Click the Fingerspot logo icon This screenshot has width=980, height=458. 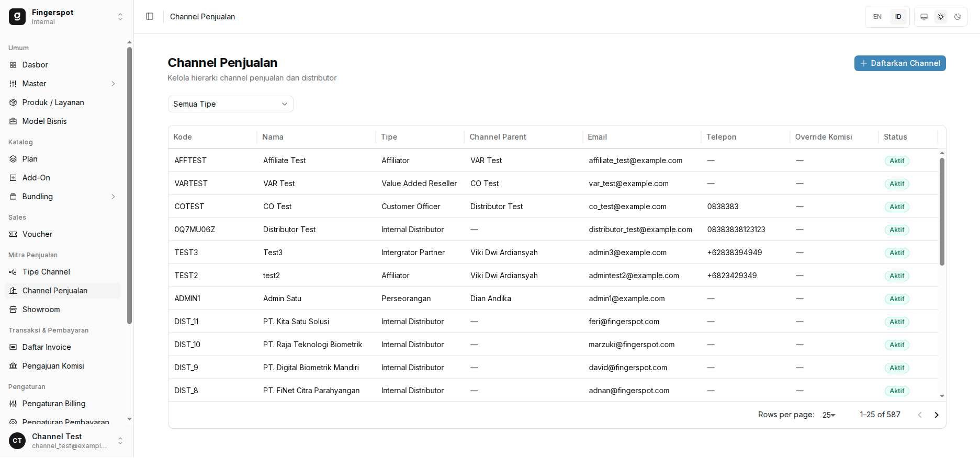[x=17, y=17]
